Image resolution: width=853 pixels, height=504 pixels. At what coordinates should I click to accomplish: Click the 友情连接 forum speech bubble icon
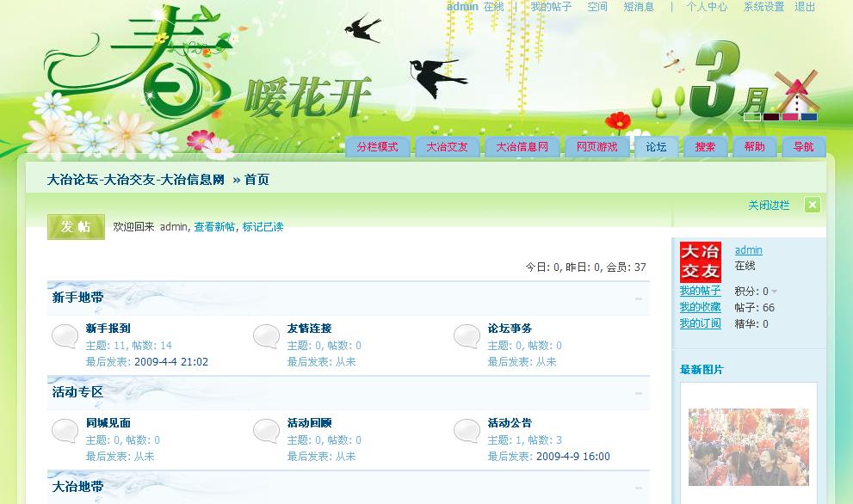267,336
